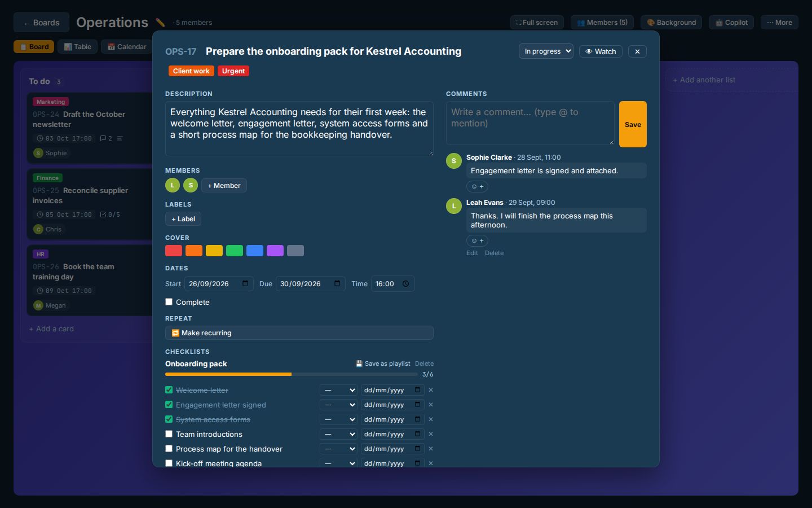Select the Board view tab
Screen dimensions: 812x508
(34, 47)
